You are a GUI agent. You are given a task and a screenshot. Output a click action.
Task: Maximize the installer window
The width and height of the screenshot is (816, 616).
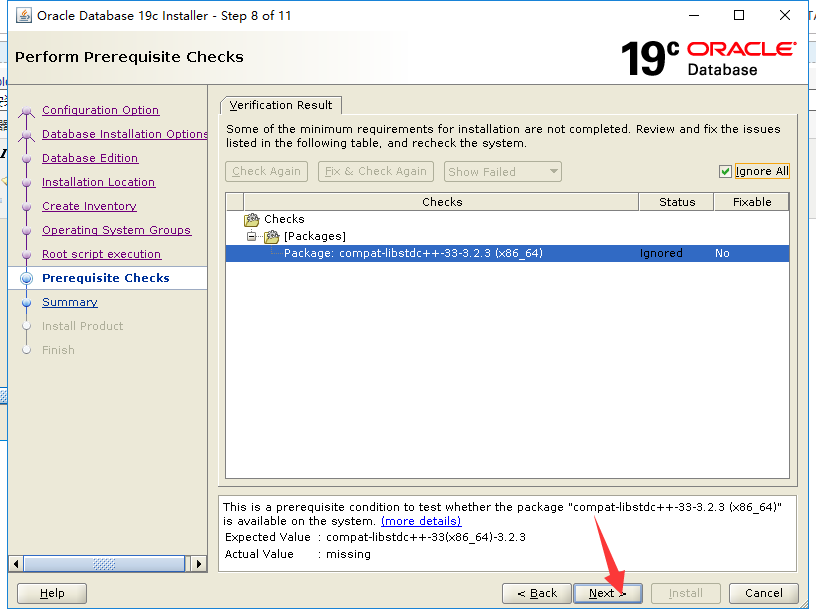pos(738,15)
